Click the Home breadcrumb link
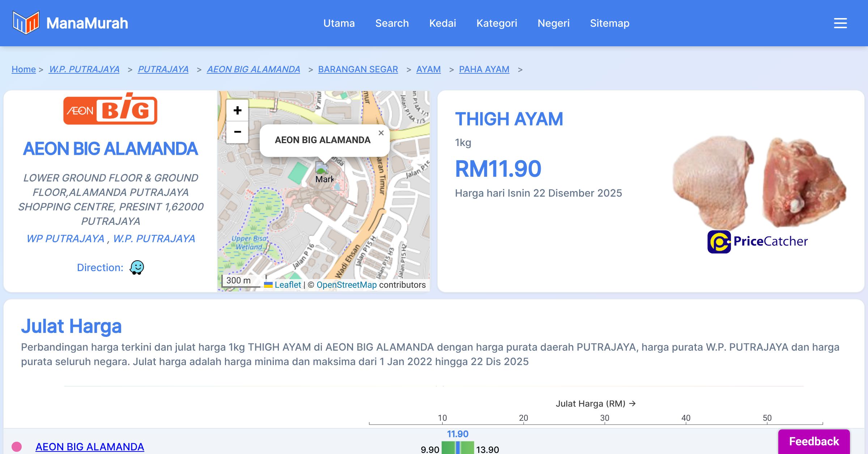Viewport: 868px width, 454px height. tap(24, 69)
